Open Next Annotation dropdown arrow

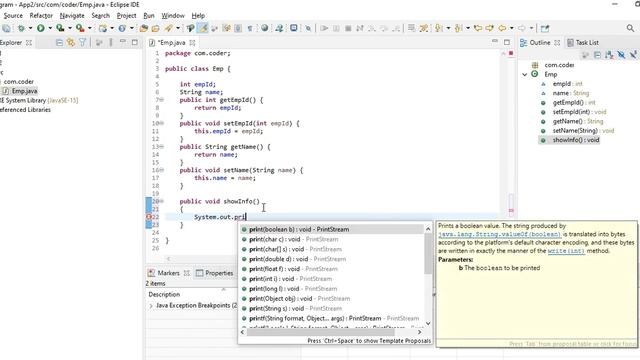tap(448, 28)
